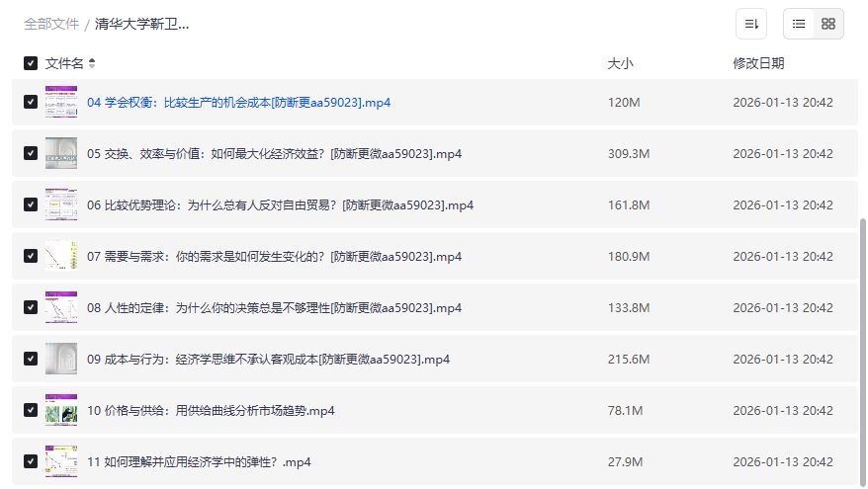868x489 pixels.
Task: Uncheck file 08 人性的定律 checkbox
Action: (x=31, y=307)
